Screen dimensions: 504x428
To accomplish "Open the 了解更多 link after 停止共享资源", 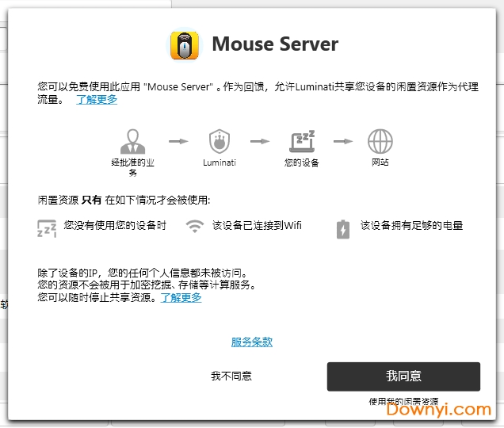I will (181, 297).
